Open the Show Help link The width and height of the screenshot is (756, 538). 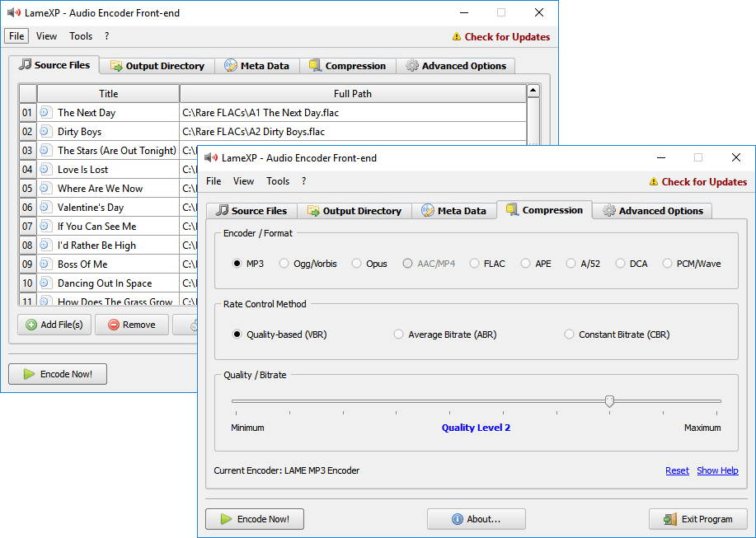(x=717, y=470)
